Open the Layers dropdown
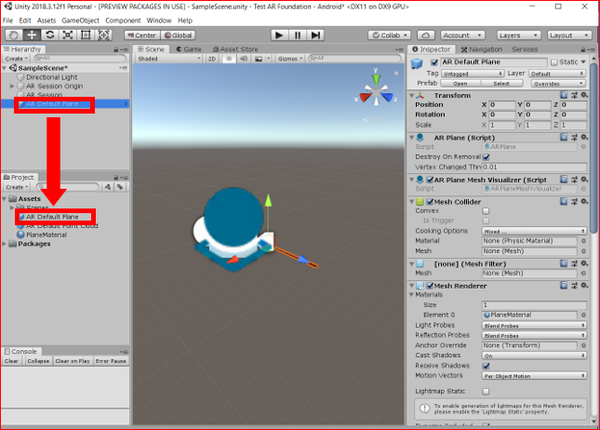This screenshot has width=600, height=430. pos(518,35)
